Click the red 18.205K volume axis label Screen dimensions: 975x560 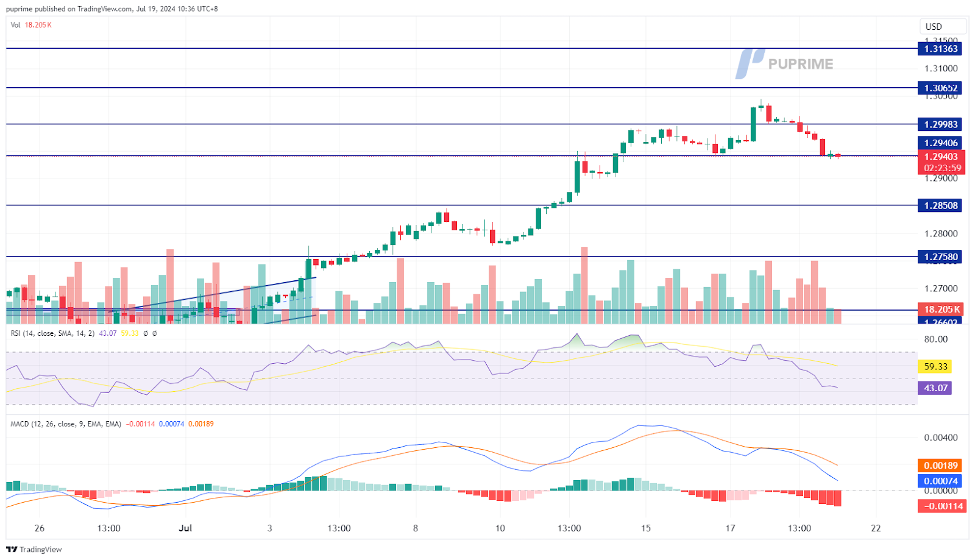coord(941,309)
